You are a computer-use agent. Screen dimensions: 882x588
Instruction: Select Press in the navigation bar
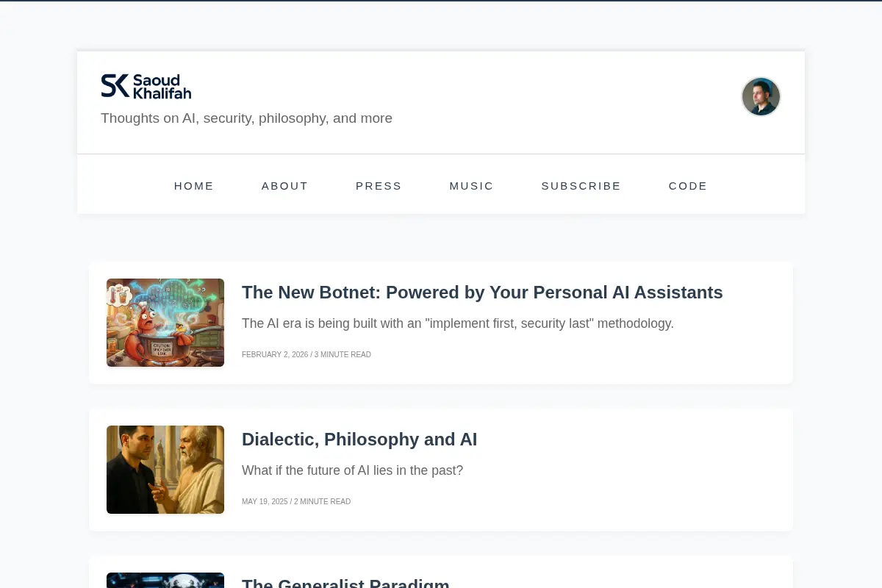point(379,186)
